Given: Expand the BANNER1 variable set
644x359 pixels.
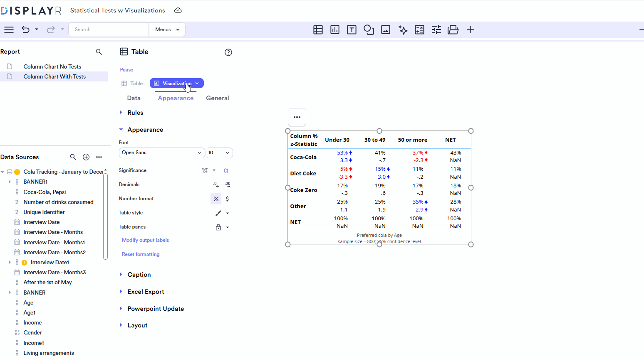Looking at the screenshot, I should coord(10,182).
